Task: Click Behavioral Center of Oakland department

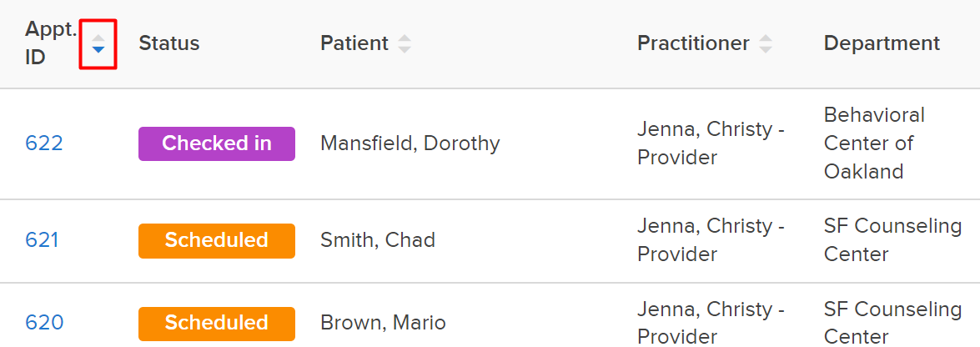Action: [874, 143]
